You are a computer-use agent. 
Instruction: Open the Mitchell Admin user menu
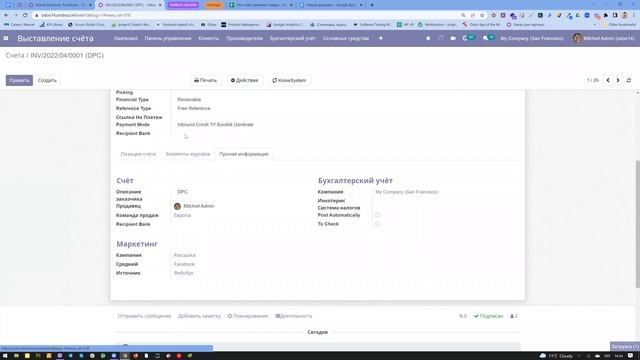point(604,38)
